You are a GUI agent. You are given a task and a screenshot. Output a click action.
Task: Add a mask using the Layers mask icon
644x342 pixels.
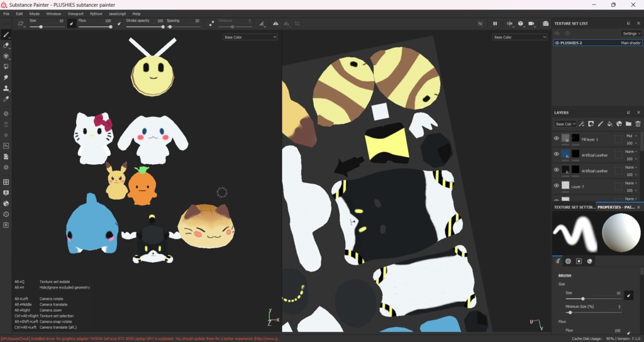pyautogui.click(x=591, y=124)
